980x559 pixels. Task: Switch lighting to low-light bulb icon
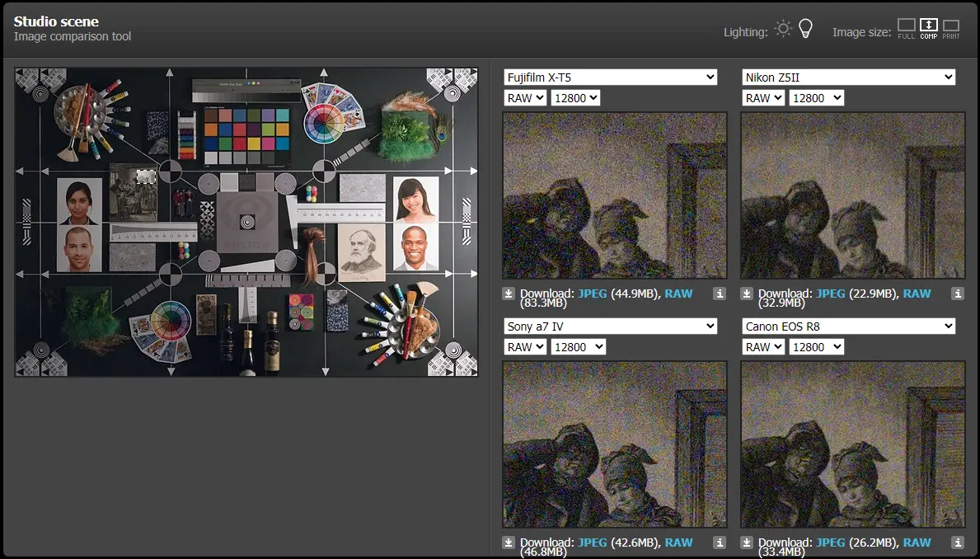[805, 30]
